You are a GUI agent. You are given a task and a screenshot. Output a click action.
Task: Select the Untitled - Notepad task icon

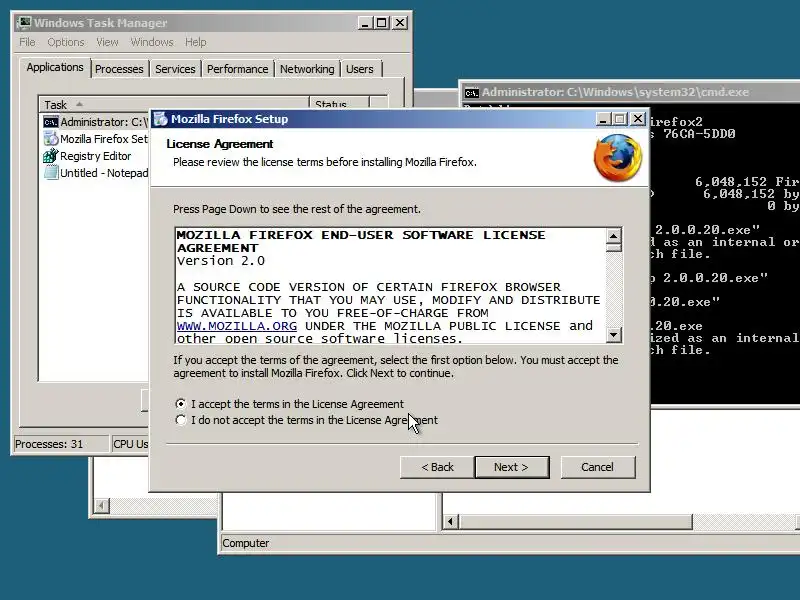(51, 172)
